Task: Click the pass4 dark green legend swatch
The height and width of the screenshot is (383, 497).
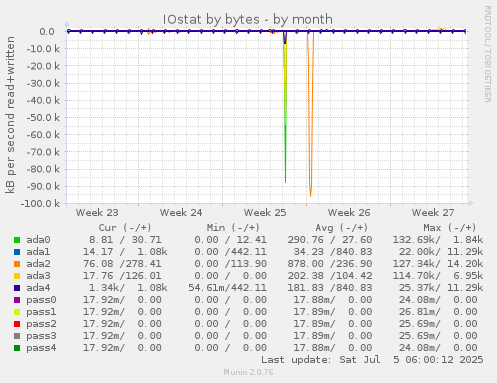Action: tap(17, 348)
